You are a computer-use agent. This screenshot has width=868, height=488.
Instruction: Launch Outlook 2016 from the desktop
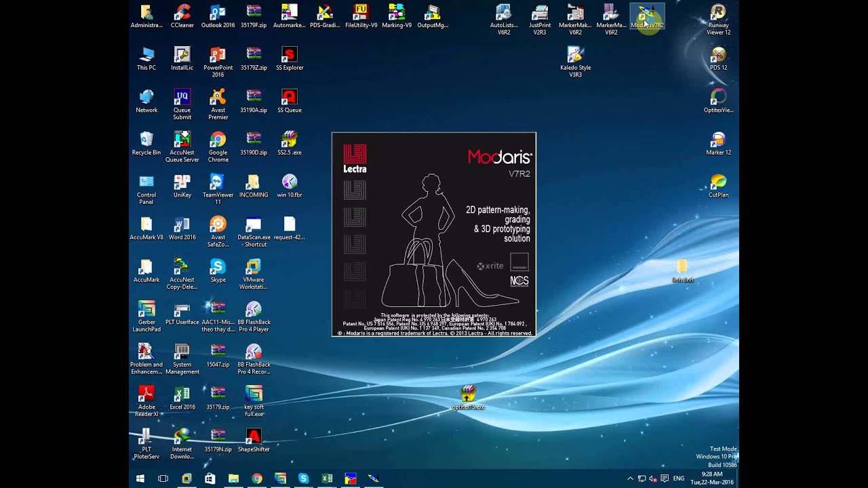(x=218, y=16)
